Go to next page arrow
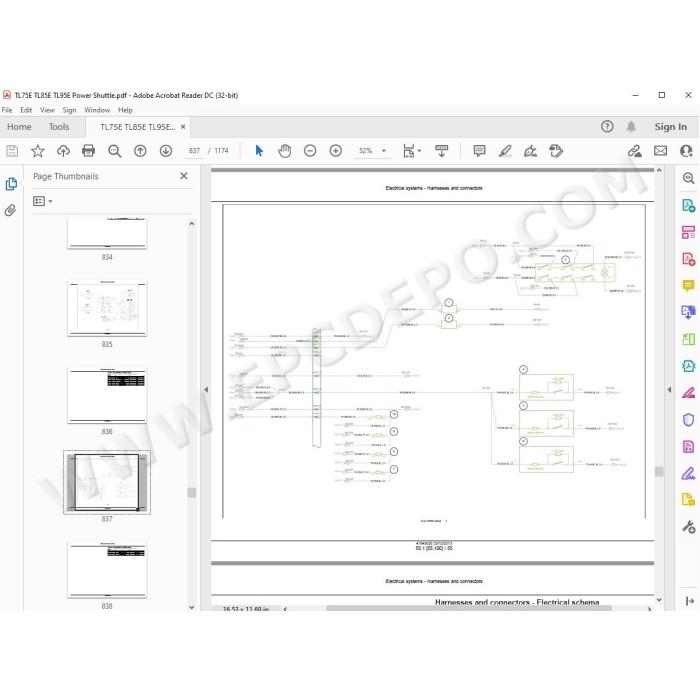Image resolution: width=700 pixels, height=700 pixels. click(166, 151)
